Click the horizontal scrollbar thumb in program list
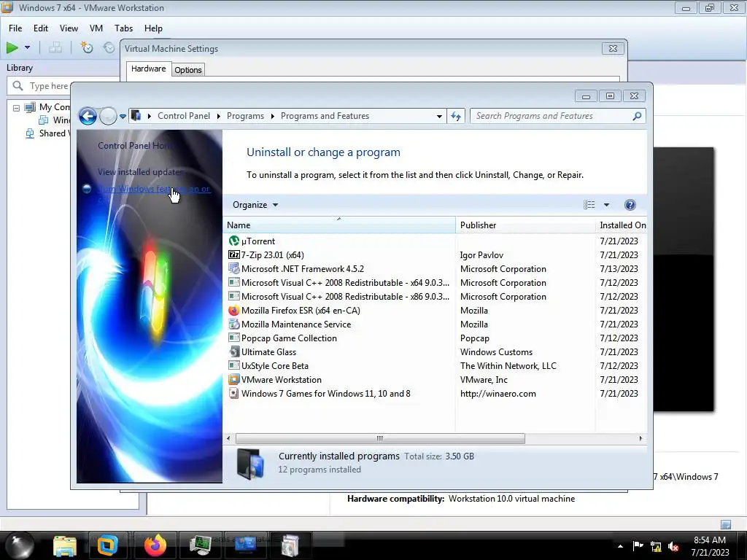 (380, 438)
